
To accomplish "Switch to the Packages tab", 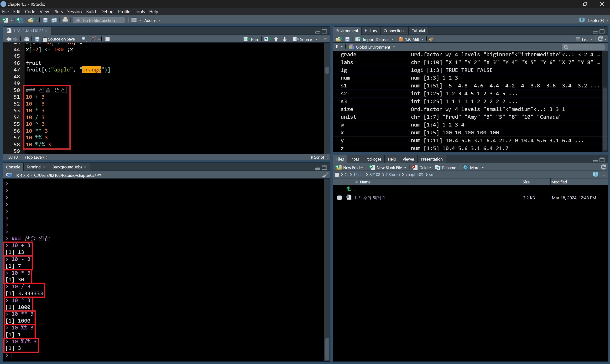I will pyautogui.click(x=373, y=159).
